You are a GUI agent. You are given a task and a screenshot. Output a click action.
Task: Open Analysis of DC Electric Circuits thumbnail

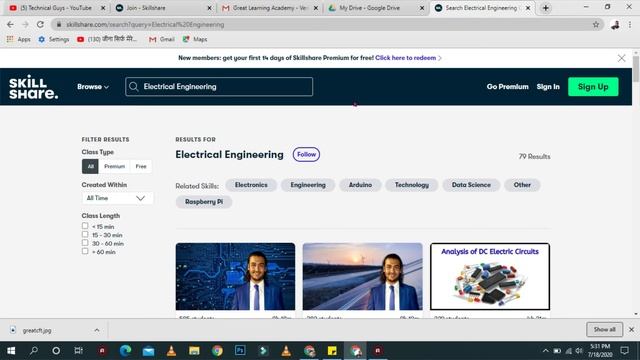point(490,276)
